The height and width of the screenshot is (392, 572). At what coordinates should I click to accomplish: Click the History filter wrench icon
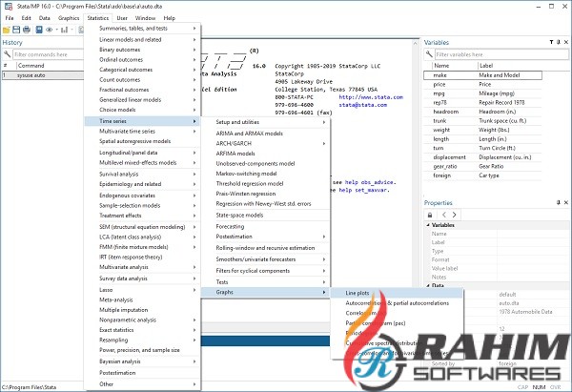7,54
